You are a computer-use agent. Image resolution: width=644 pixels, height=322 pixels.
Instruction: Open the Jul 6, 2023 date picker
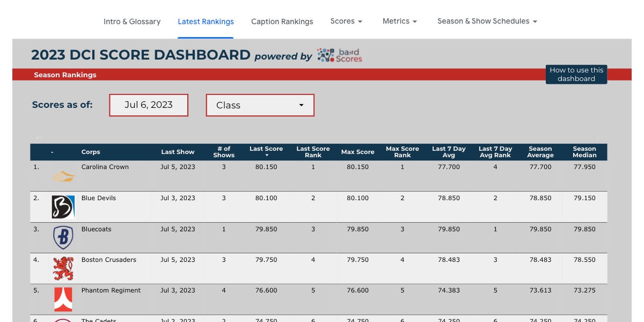point(149,105)
